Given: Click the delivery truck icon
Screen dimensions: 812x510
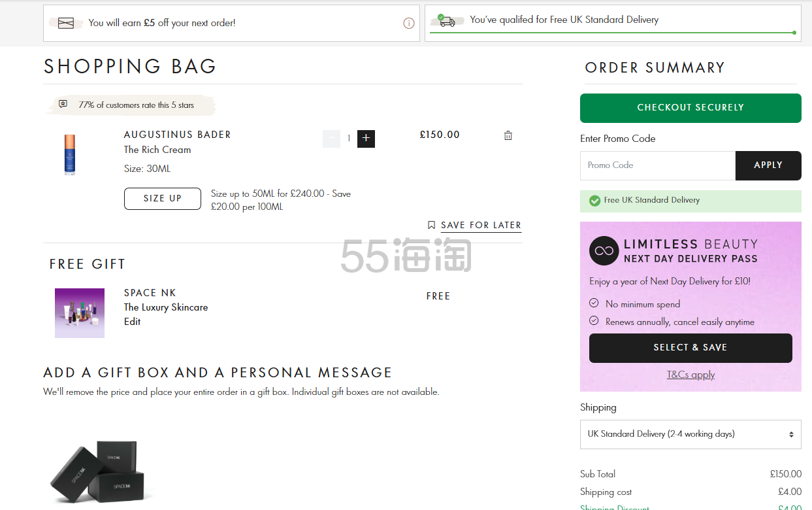Looking at the screenshot, I should click(x=446, y=21).
